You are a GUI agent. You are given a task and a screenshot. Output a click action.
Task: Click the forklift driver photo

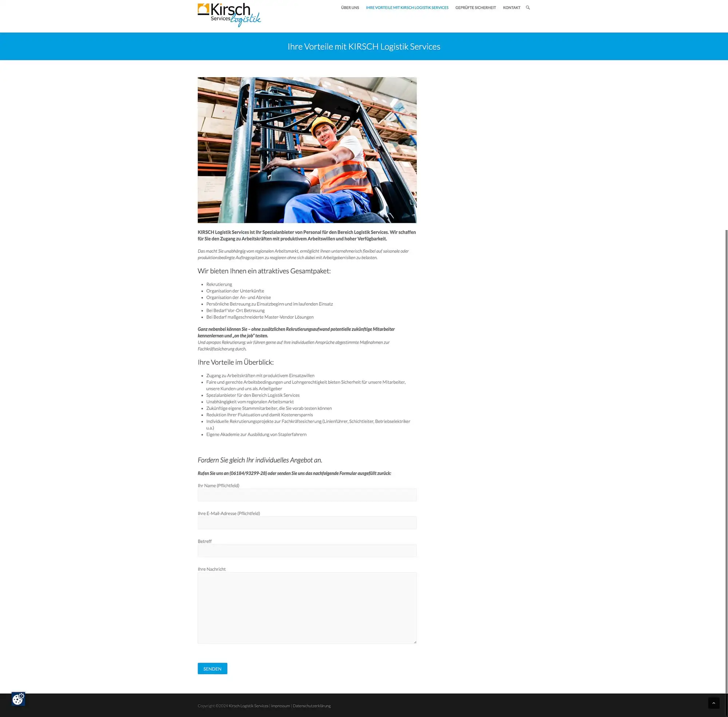[x=307, y=150]
